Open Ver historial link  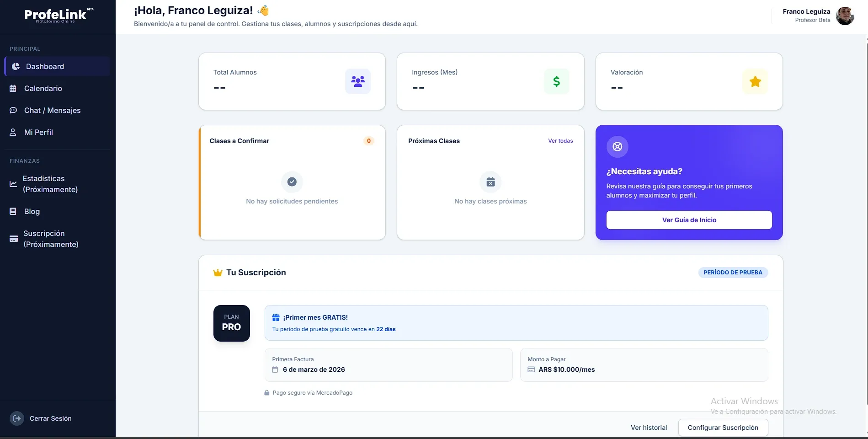pyautogui.click(x=649, y=428)
